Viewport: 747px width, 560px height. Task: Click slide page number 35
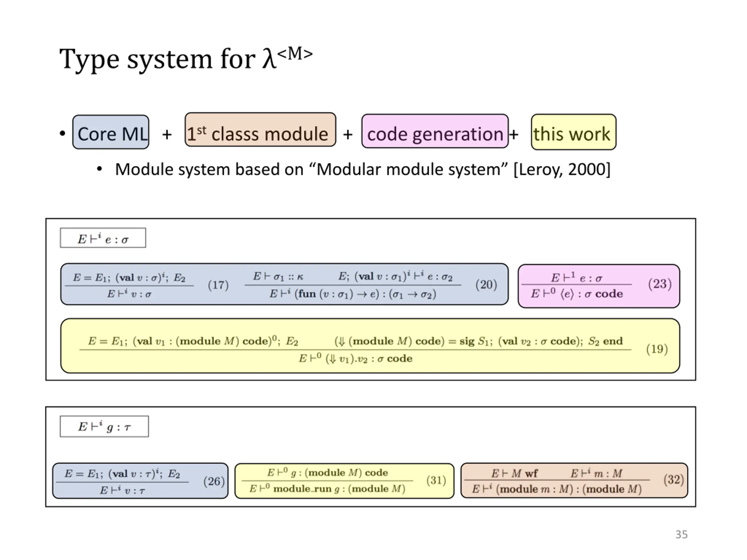coord(681,535)
